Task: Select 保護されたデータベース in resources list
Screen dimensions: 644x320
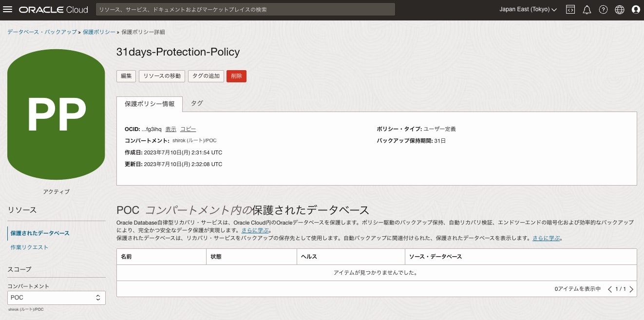Action: tap(40, 233)
